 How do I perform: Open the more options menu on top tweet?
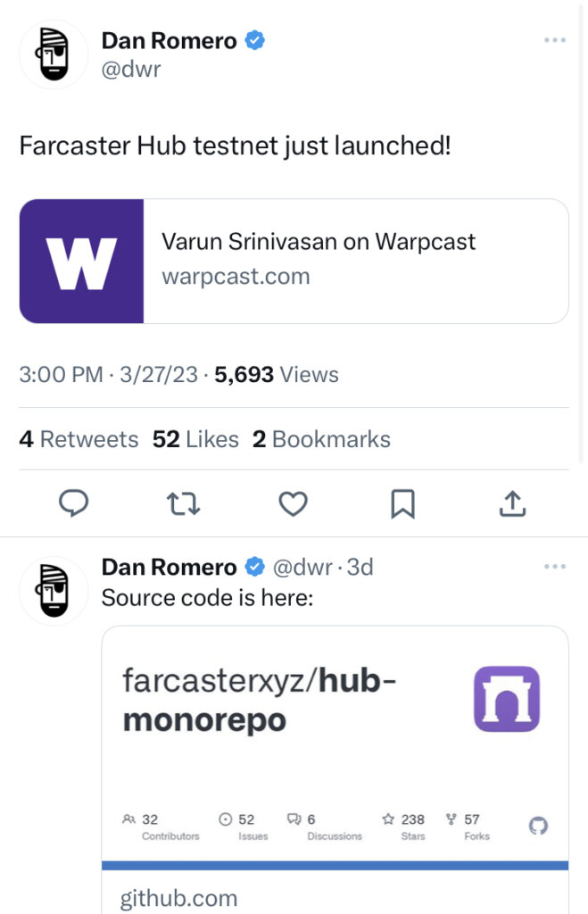(x=555, y=39)
